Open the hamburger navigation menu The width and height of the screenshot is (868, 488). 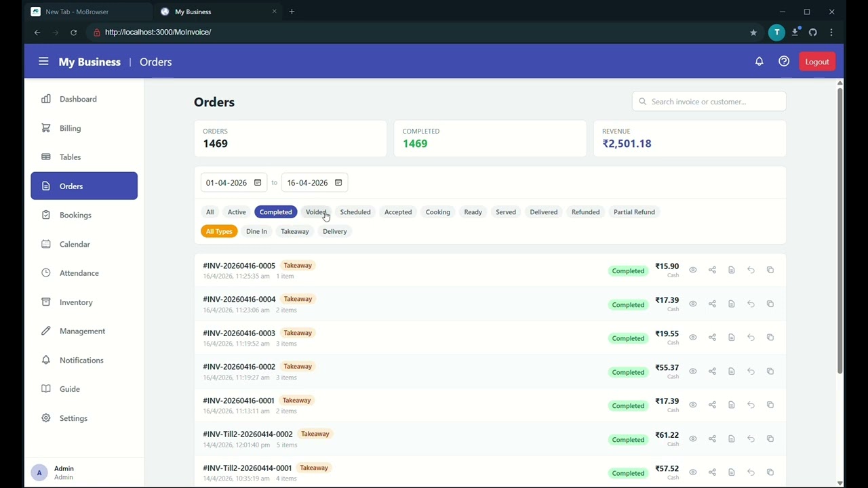pyautogui.click(x=43, y=62)
